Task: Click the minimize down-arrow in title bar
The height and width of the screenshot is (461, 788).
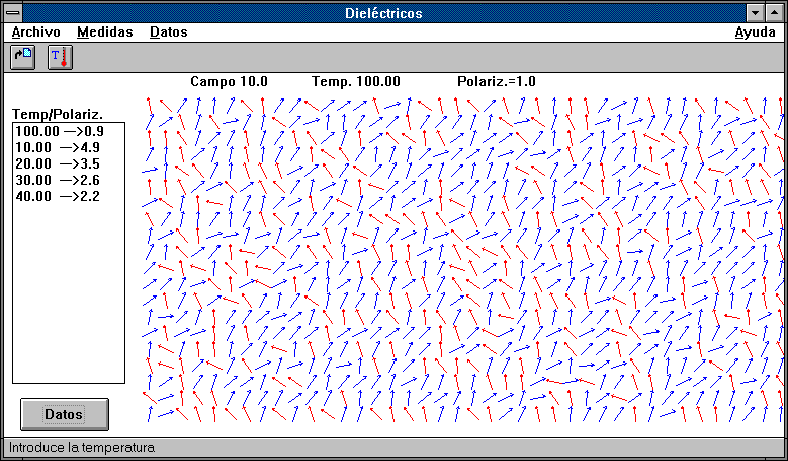Action: pos(755,13)
